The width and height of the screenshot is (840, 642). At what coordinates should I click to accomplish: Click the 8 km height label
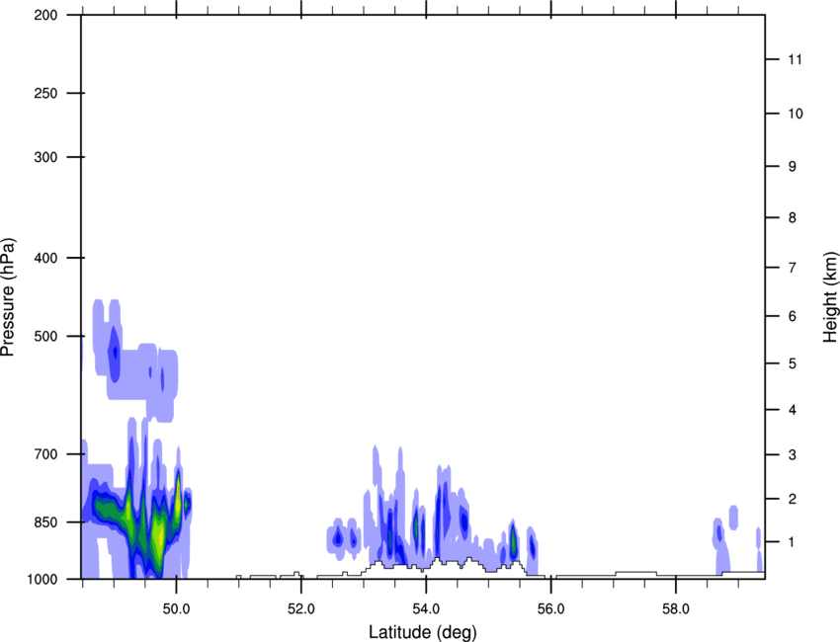click(793, 218)
